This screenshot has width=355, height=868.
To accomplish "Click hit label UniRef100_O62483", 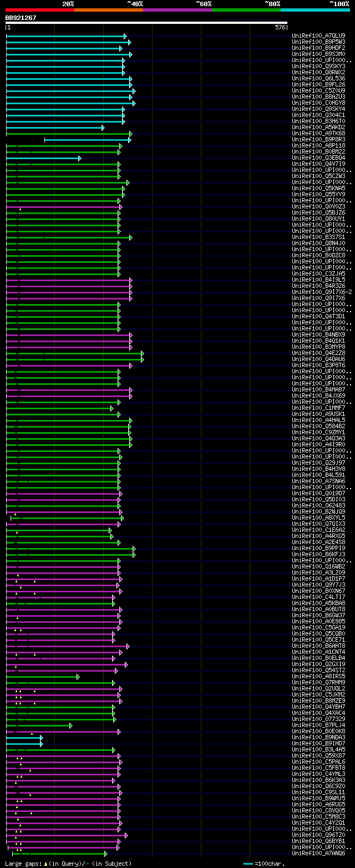I will [318, 505].
